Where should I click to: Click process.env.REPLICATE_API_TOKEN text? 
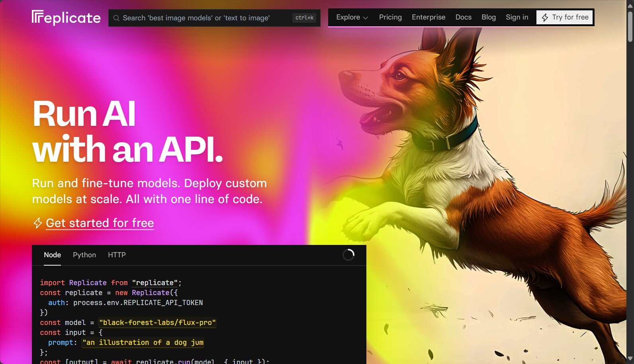tap(138, 303)
